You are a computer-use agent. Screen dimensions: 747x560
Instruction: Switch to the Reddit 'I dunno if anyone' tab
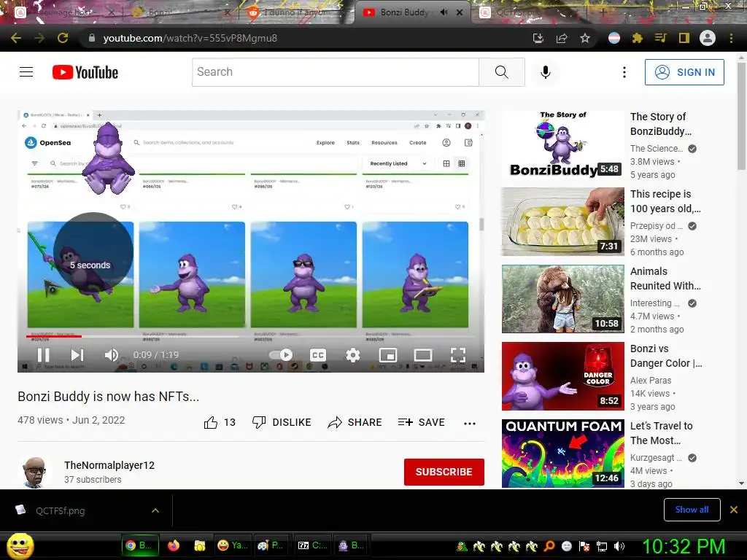pos(295,12)
